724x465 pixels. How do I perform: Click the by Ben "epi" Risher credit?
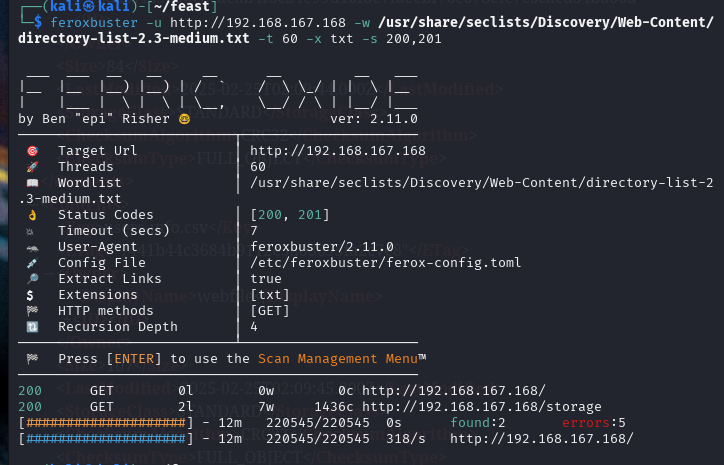coord(94,119)
